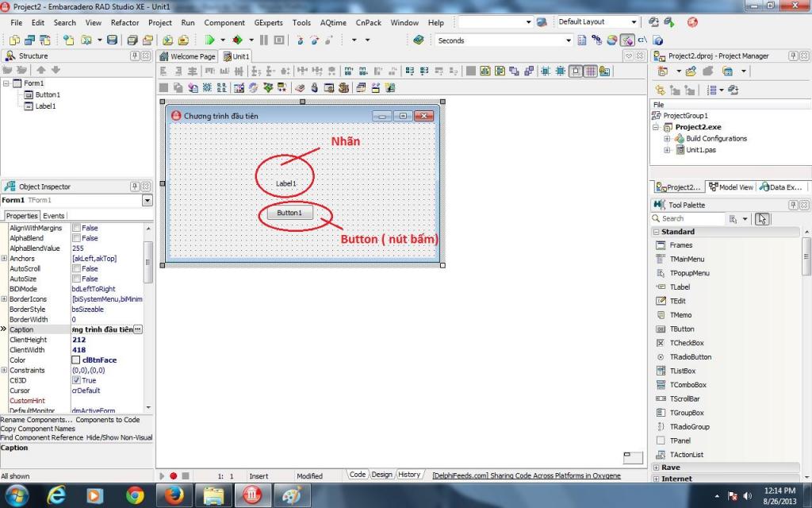The height and width of the screenshot is (508, 812).
Task: Toggle the AutoSize checkbox
Action: pyautogui.click(x=76, y=279)
